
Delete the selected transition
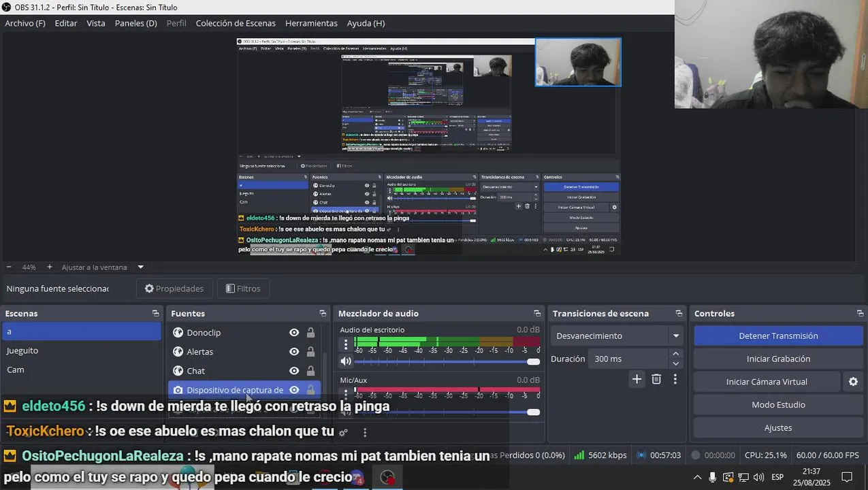tap(656, 379)
